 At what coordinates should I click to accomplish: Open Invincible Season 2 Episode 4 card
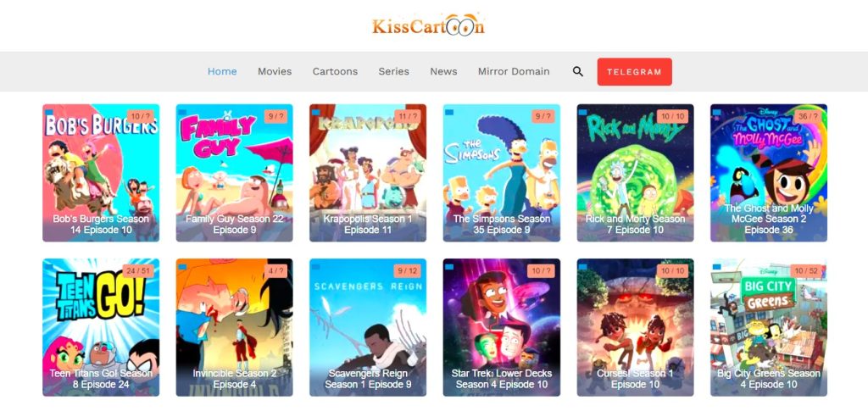click(x=234, y=327)
